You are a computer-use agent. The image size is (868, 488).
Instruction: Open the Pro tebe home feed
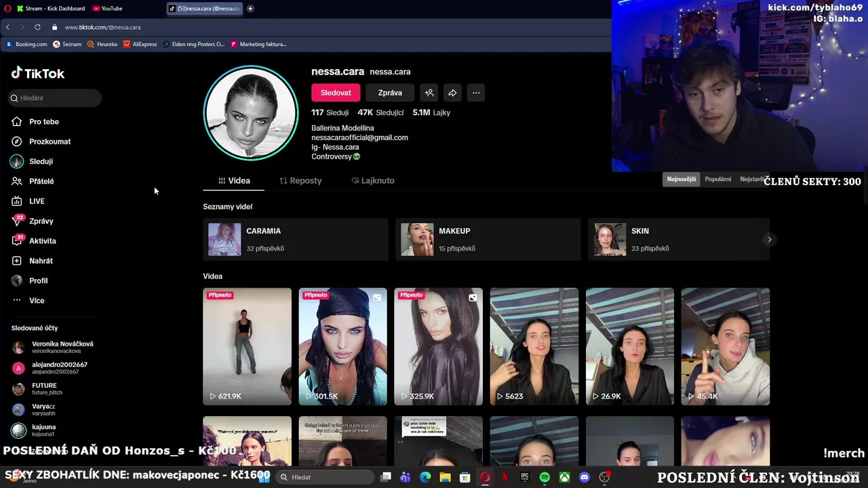[35, 122]
